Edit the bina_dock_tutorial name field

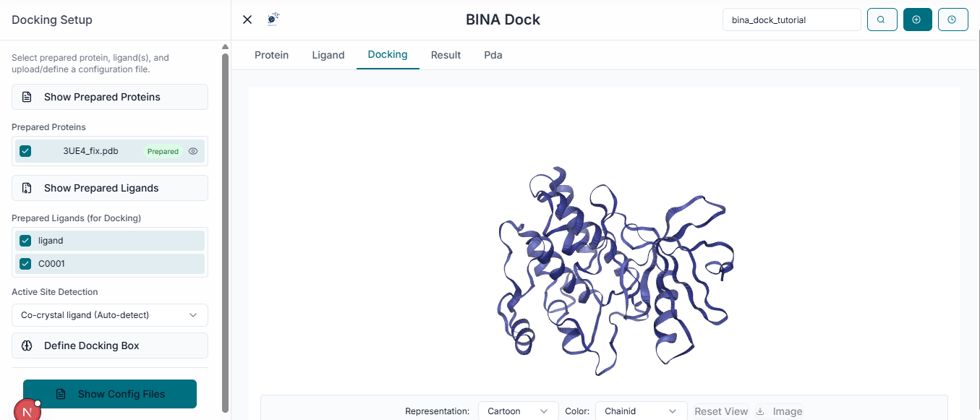(x=791, y=20)
